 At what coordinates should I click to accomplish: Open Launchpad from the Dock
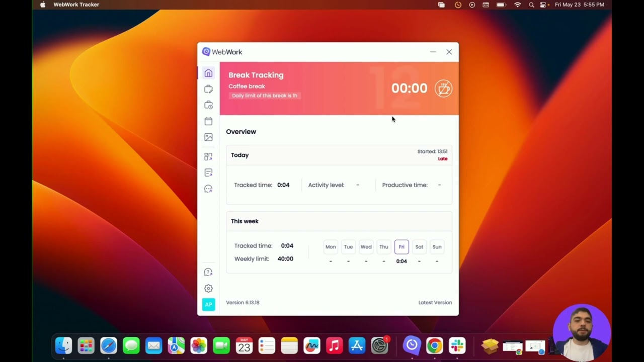pos(86,345)
